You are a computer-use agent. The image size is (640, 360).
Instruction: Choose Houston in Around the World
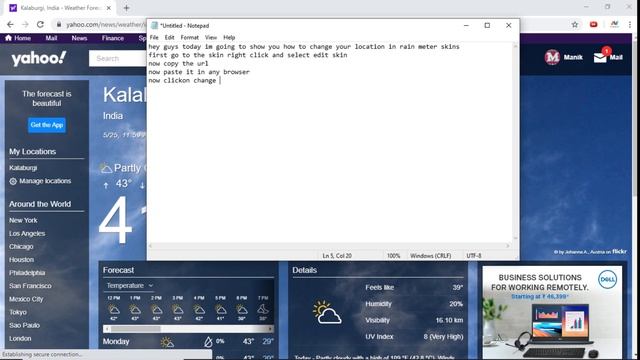[x=22, y=260]
